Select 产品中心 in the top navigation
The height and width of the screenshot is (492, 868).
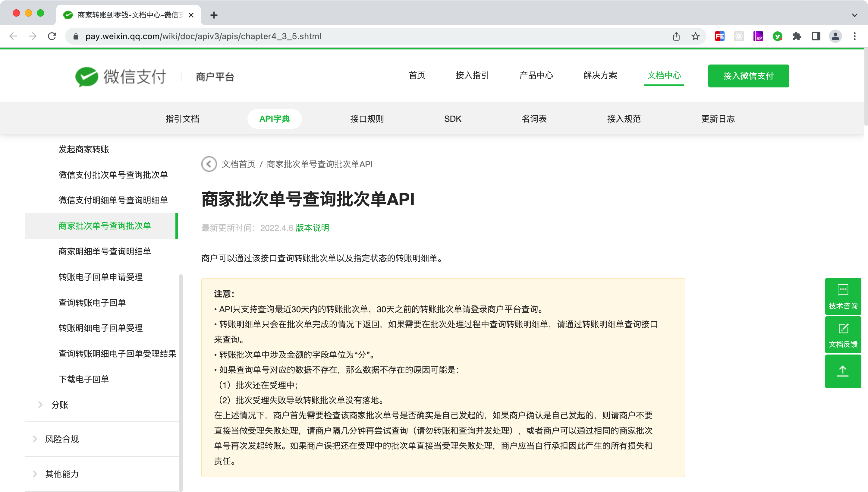point(536,75)
